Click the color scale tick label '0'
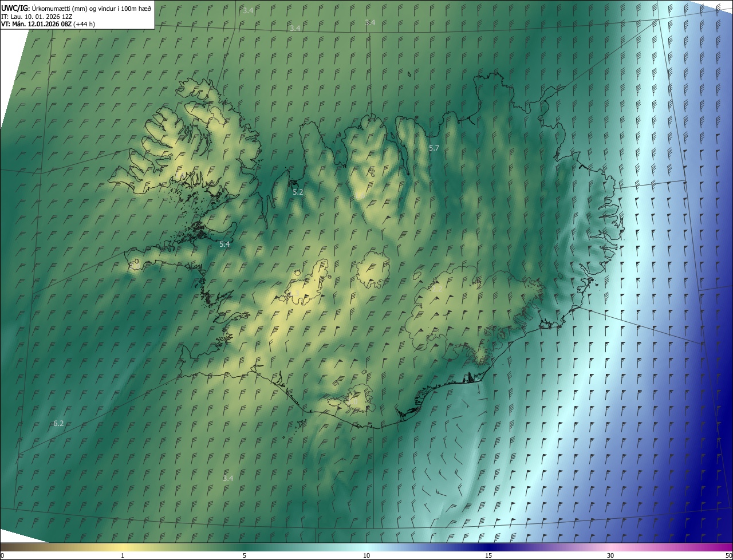 tap(2, 555)
